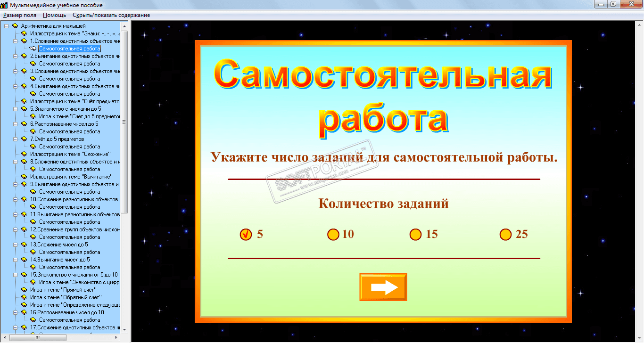The width and height of the screenshot is (644, 343).
Task: Collapse '2.Вычитание однотипных объектов' tree node
Action: pyautogui.click(x=16, y=56)
